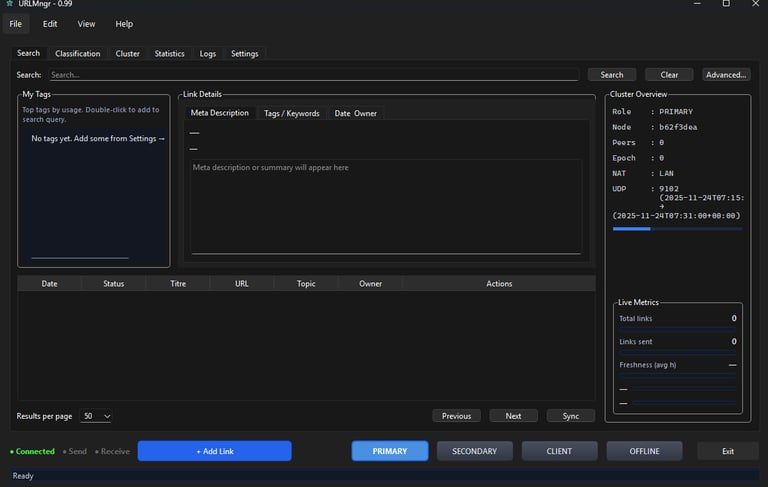Sort by the Owner column header

tap(370, 284)
